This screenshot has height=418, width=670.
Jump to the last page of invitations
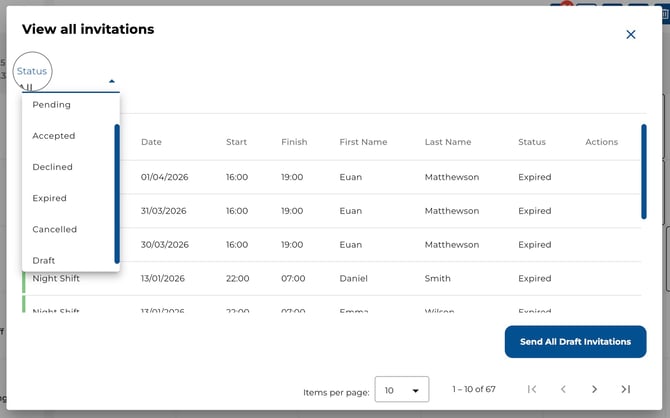(625, 389)
